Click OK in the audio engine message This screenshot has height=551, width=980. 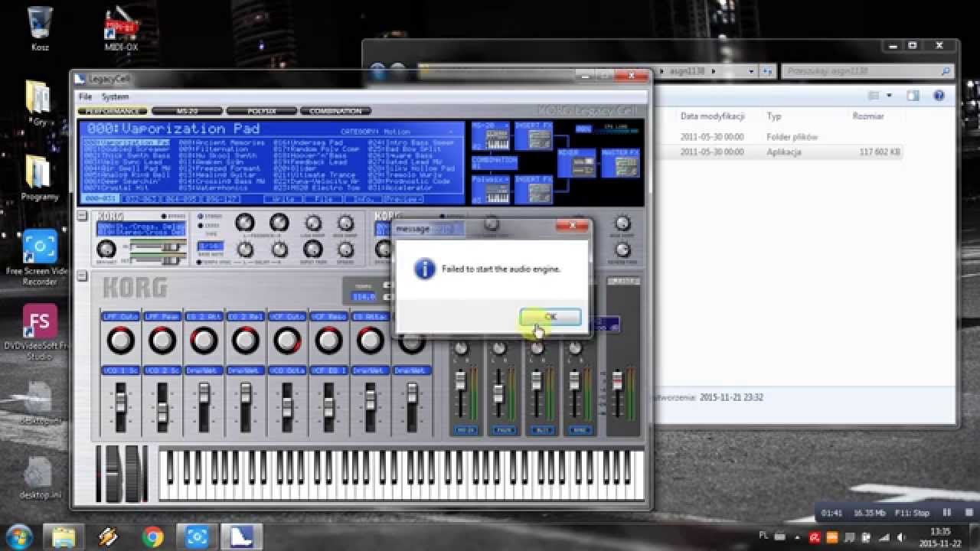pos(550,317)
